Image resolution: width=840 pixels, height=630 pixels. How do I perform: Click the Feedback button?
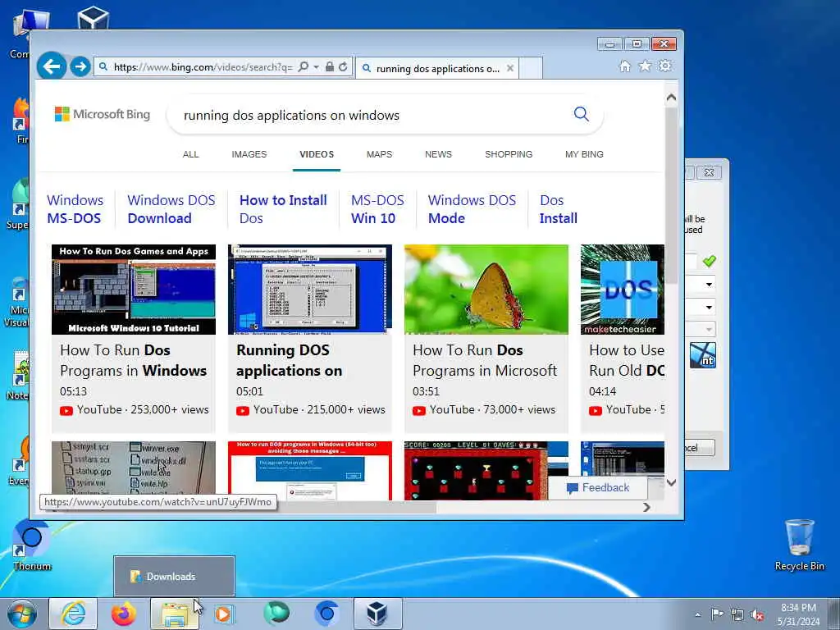(598, 488)
